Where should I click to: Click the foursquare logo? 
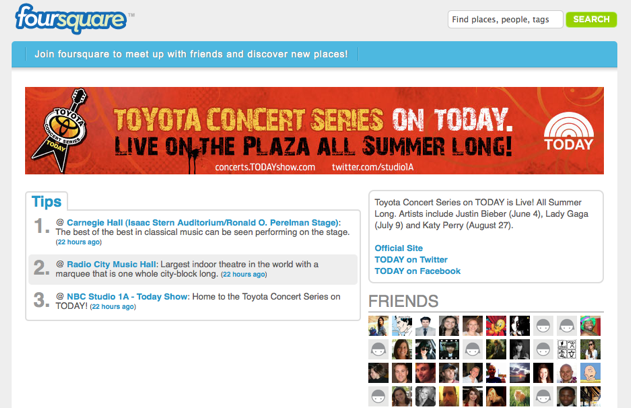pyautogui.click(x=70, y=17)
